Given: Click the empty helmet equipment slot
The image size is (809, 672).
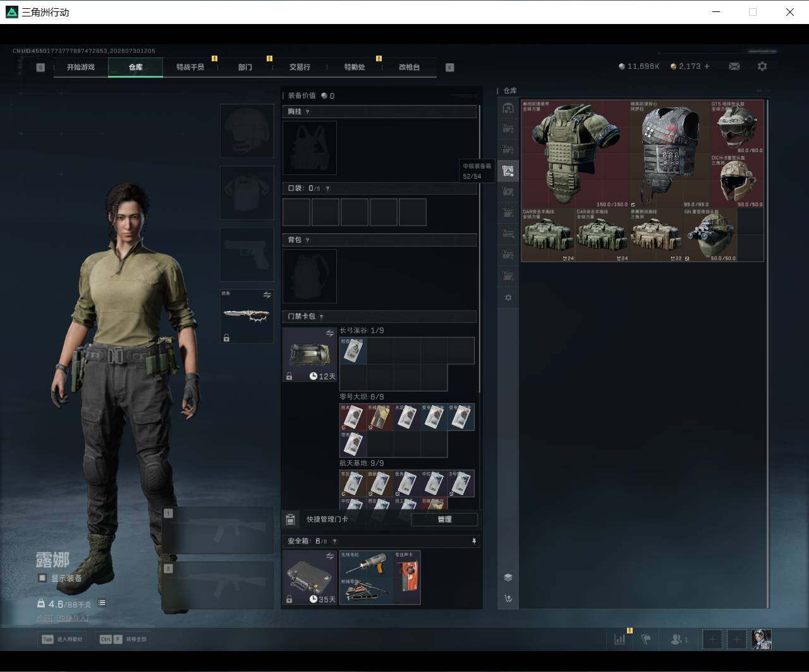Looking at the screenshot, I should point(247,131).
